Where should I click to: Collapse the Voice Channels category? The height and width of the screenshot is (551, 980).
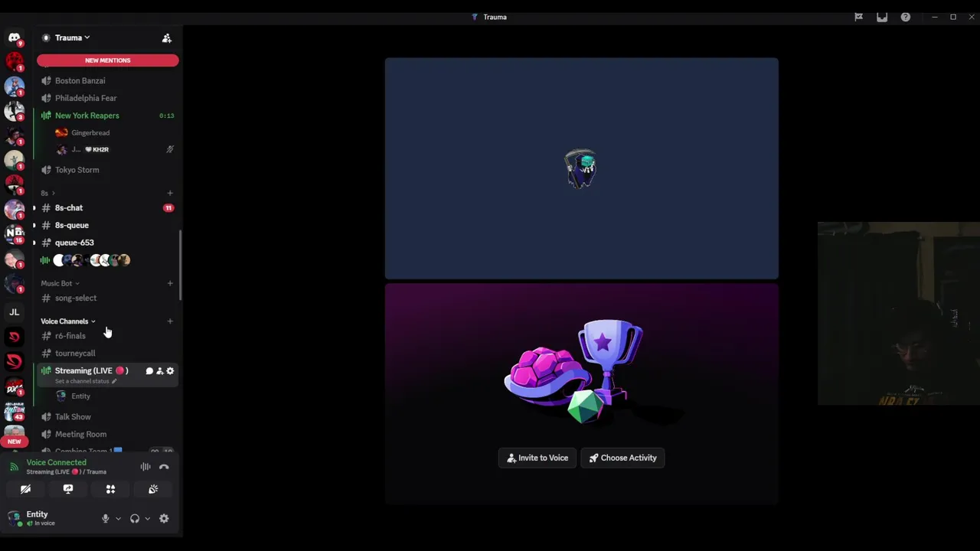68,321
